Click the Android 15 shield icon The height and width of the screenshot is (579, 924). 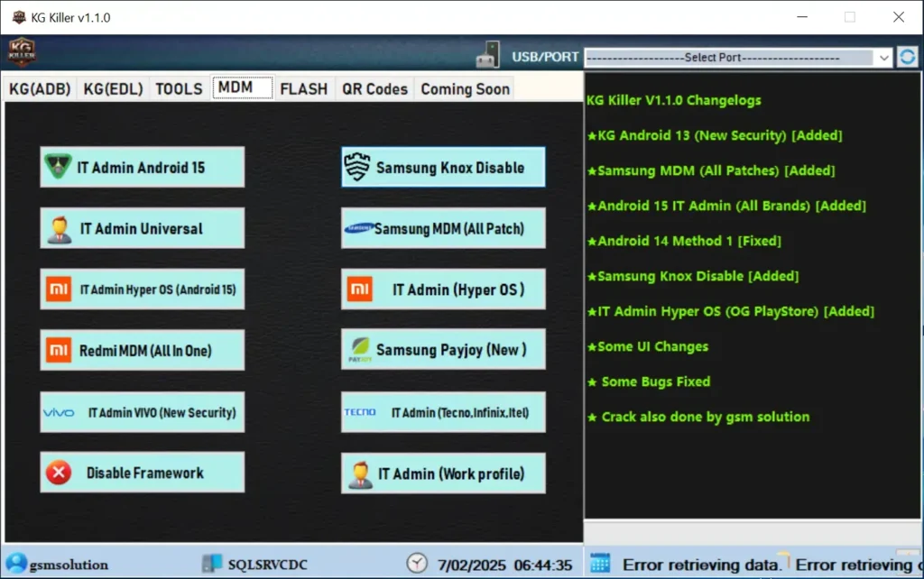[x=58, y=167]
